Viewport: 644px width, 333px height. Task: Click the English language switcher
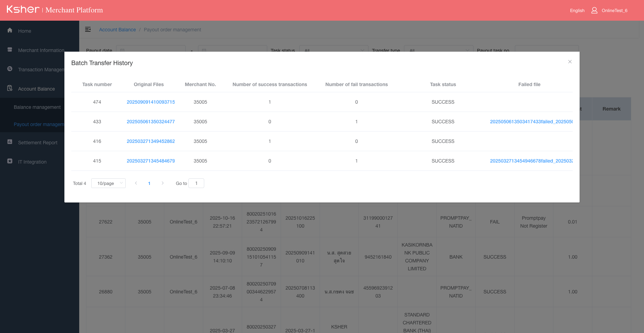tap(577, 10)
